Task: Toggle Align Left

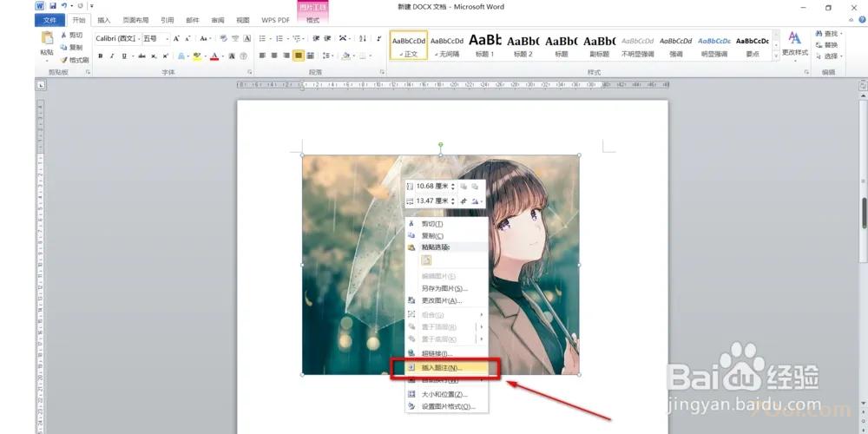Action: (262, 56)
